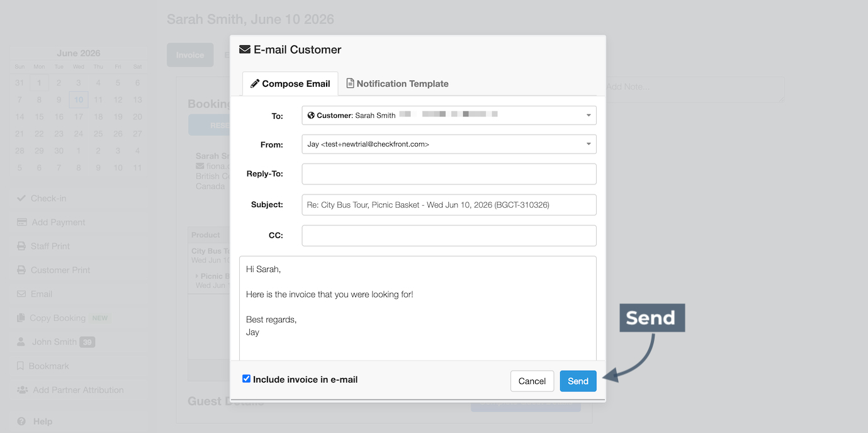Focus the Reply-To input field

449,174
